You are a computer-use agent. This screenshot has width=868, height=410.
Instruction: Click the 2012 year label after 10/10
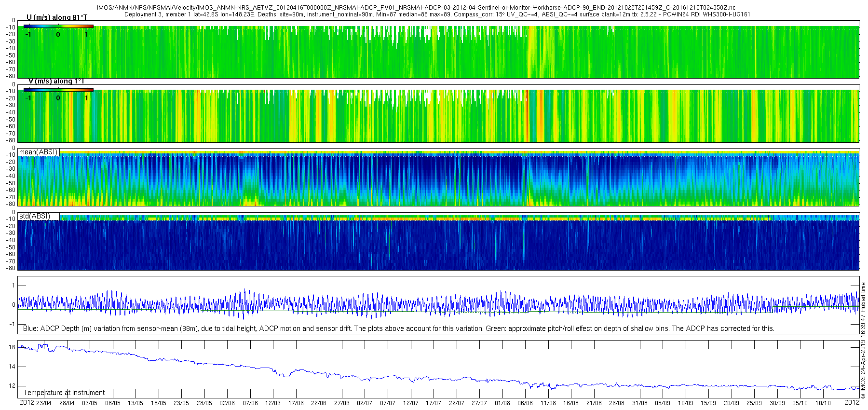click(852, 402)
